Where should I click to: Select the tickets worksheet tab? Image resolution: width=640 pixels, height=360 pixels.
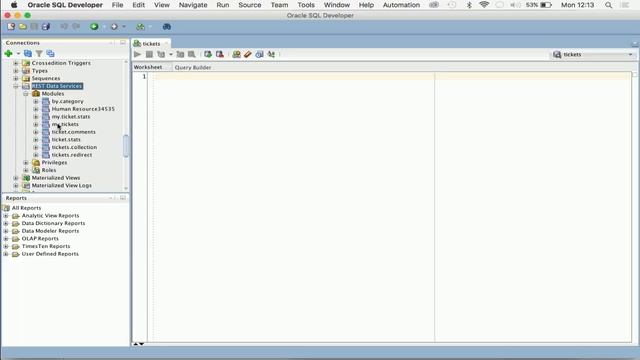(x=151, y=43)
